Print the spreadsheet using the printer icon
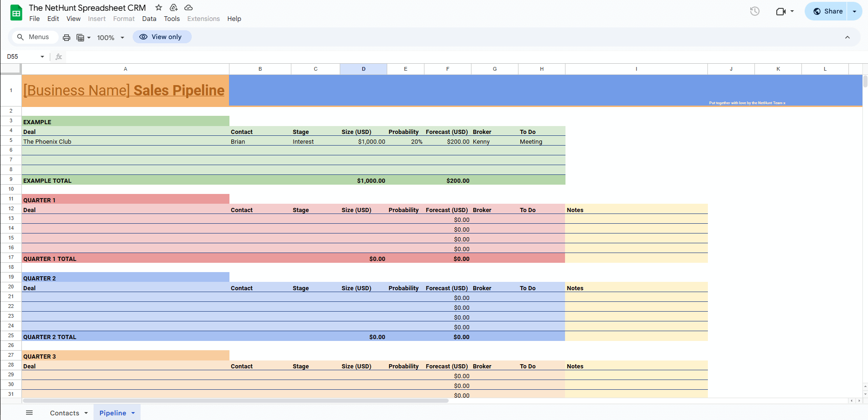 tap(66, 37)
